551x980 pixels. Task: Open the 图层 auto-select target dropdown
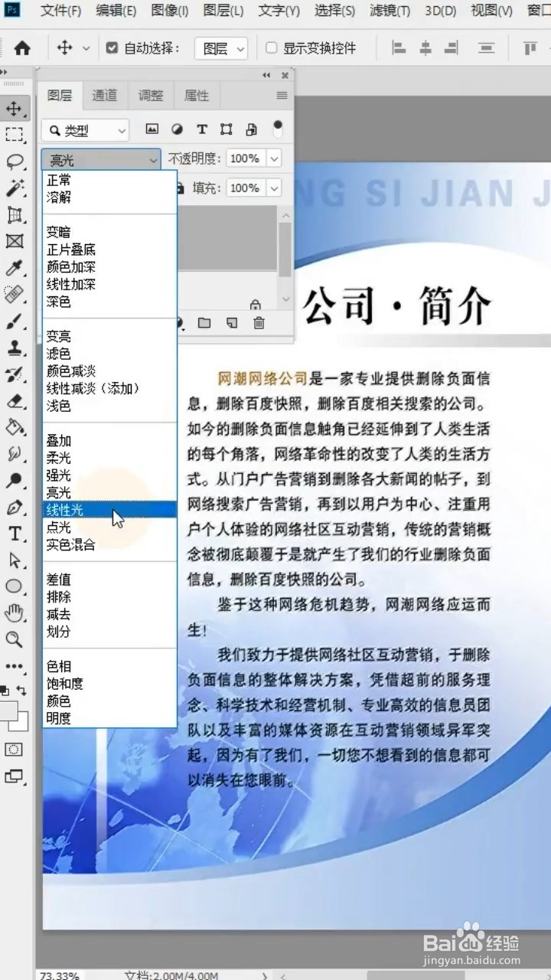[221, 48]
